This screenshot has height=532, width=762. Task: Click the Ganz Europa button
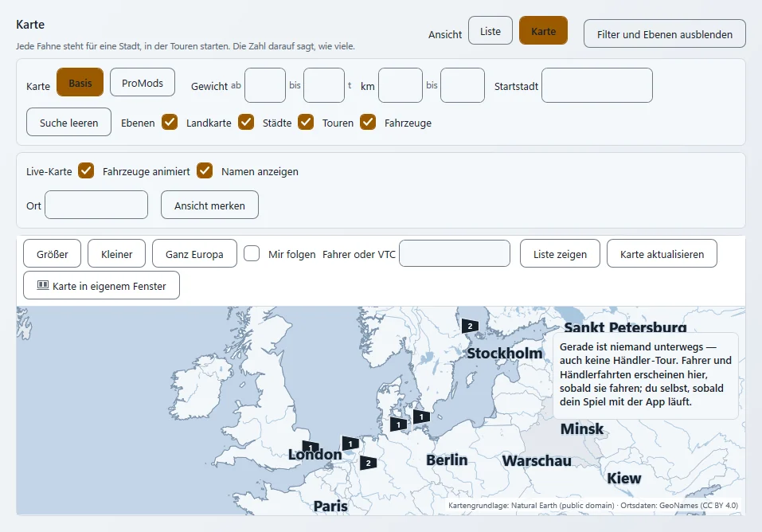194,253
